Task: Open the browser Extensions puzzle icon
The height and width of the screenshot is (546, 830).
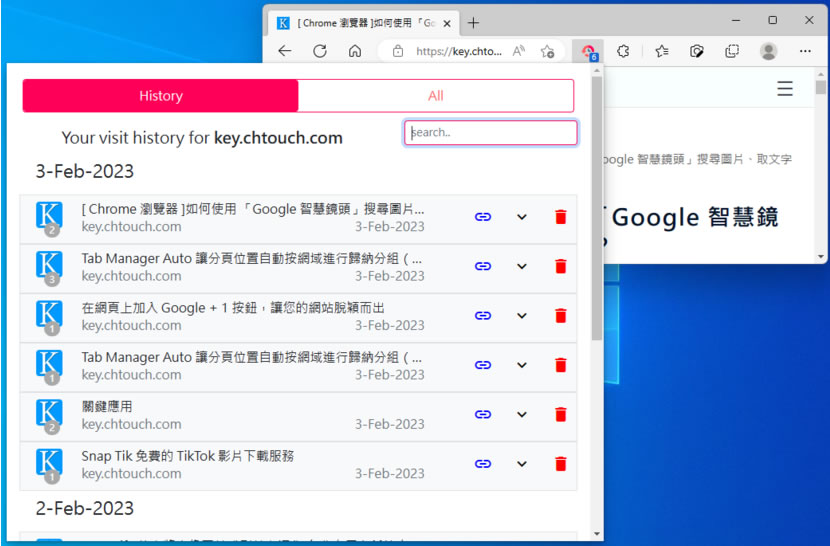Action: [623, 51]
